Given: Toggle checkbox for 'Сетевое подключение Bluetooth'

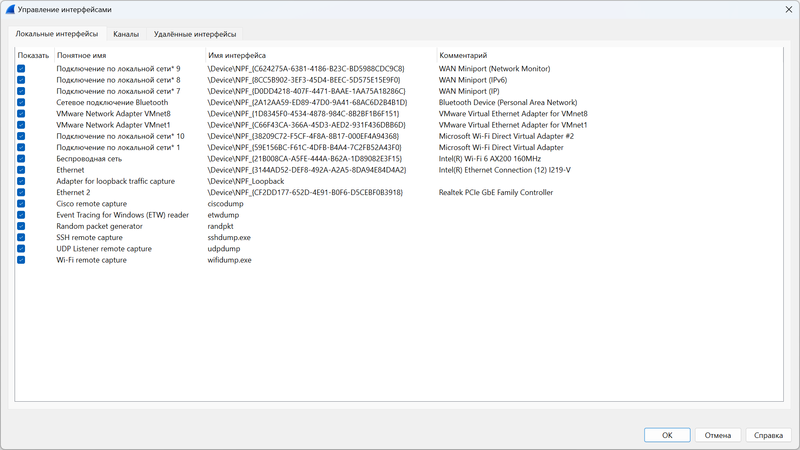Looking at the screenshot, I should click(x=21, y=103).
